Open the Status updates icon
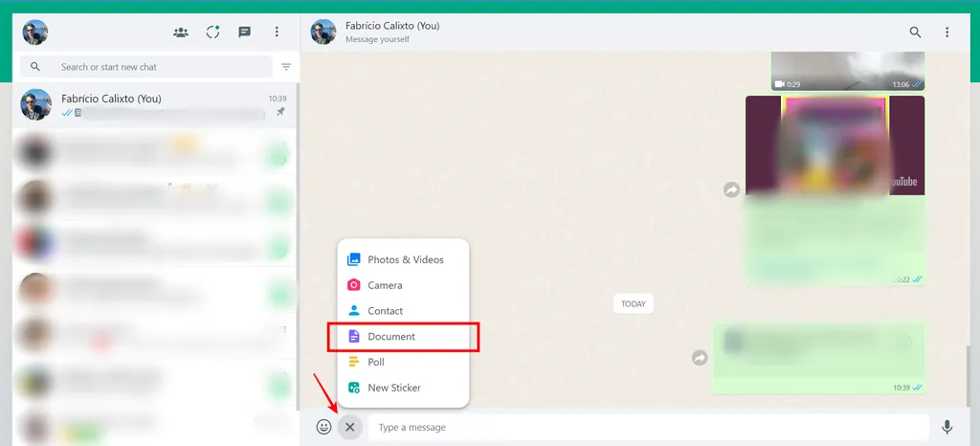This screenshot has width=980, height=446. click(x=213, y=32)
